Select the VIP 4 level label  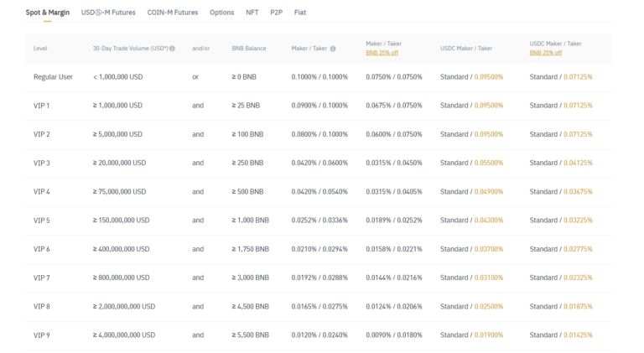point(41,192)
